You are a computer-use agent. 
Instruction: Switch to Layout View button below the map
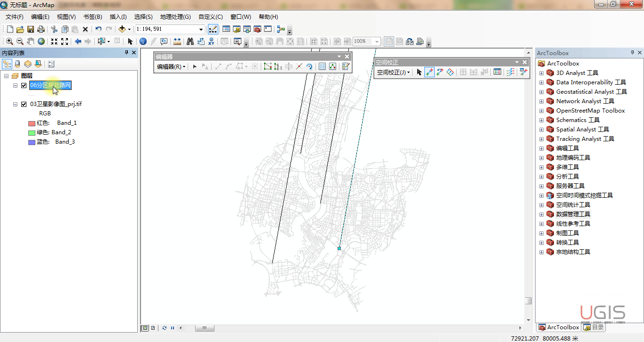[x=153, y=328]
